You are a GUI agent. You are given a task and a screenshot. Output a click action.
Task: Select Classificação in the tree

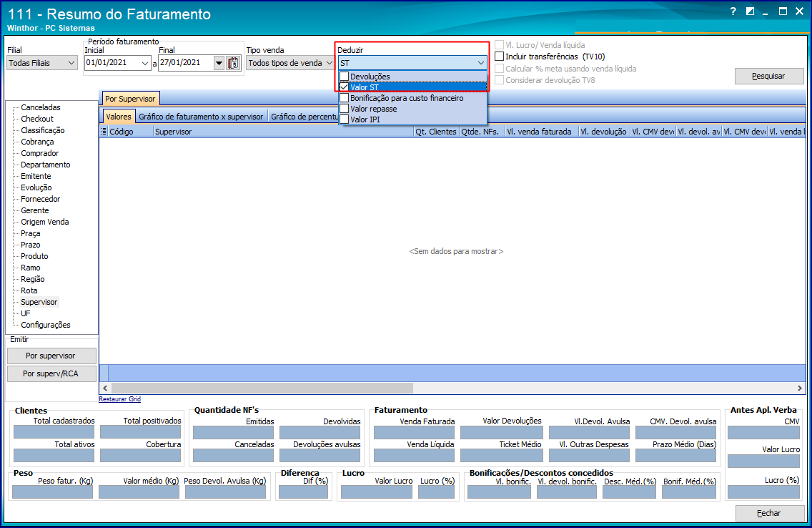(x=42, y=130)
